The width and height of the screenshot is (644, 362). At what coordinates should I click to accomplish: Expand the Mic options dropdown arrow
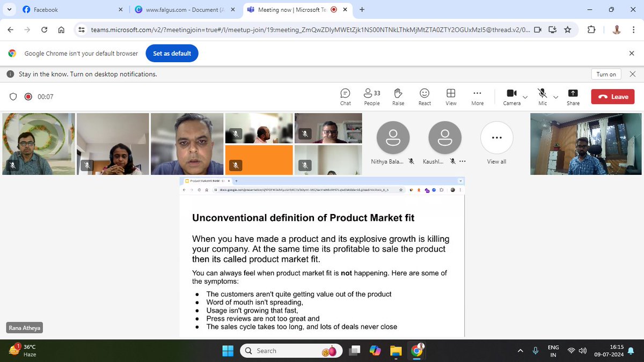555,97
